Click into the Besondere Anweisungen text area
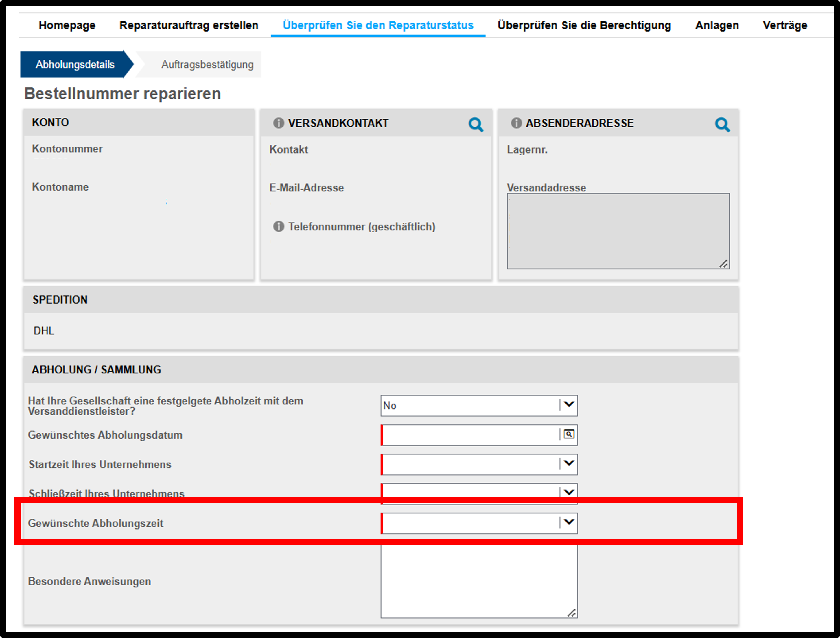The height and width of the screenshot is (638, 840). coord(479,581)
